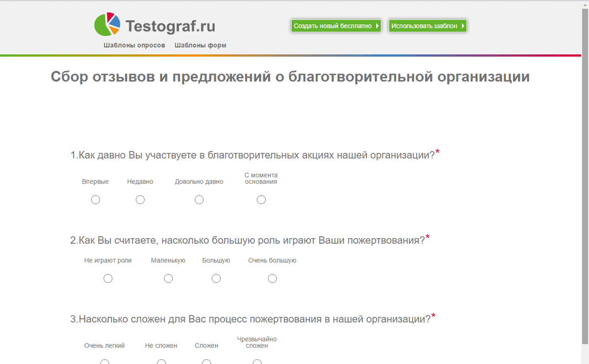Select 'Недавно' radio button
589x364 pixels.
(140, 200)
